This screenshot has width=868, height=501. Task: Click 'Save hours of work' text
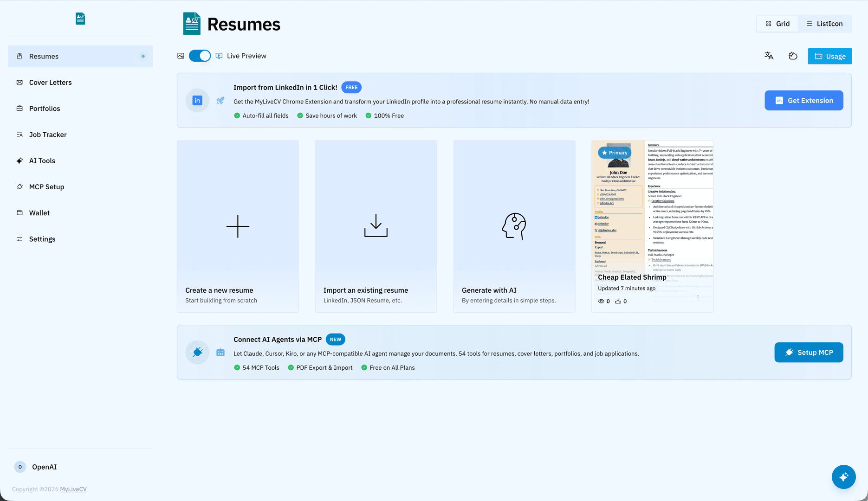point(331,116)
